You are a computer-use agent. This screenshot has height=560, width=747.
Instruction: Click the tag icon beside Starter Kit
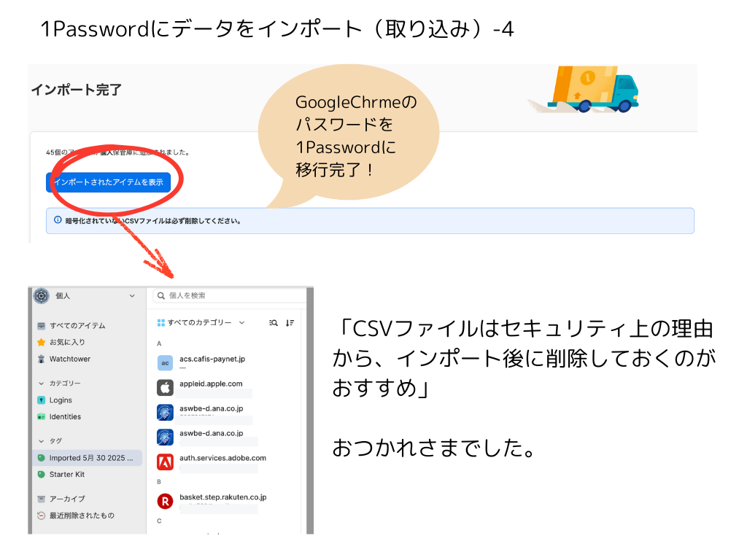42,474
